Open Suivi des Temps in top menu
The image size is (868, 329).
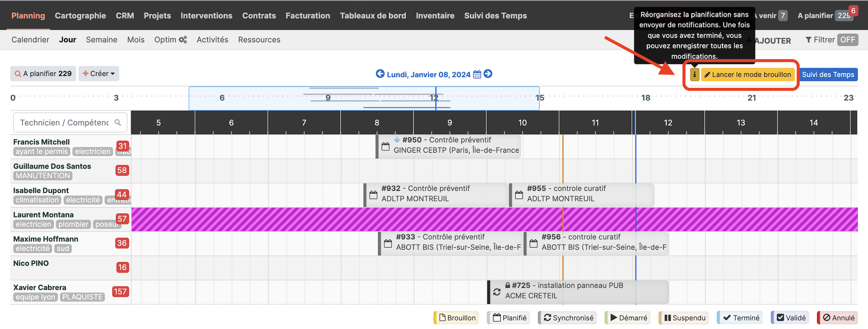(496, 16)
